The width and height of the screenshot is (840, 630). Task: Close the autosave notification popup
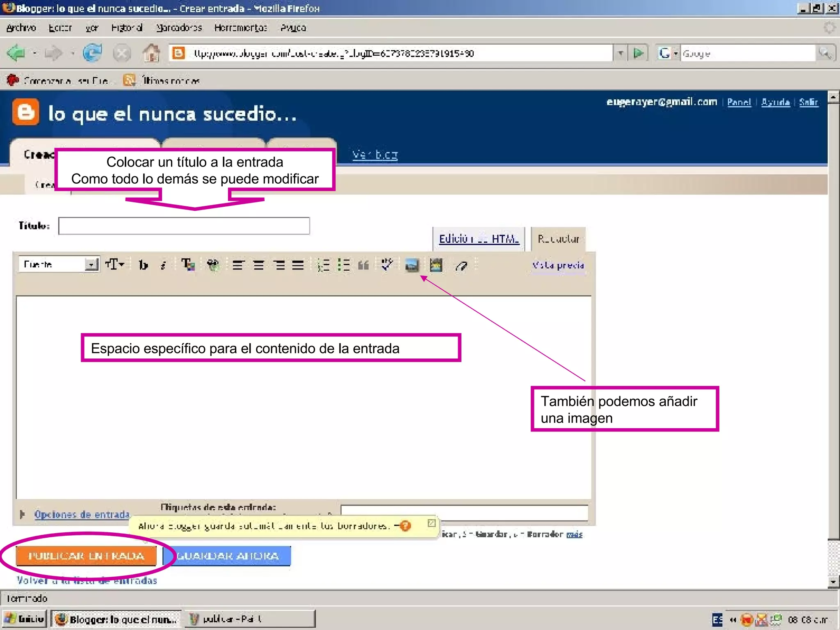431,523
